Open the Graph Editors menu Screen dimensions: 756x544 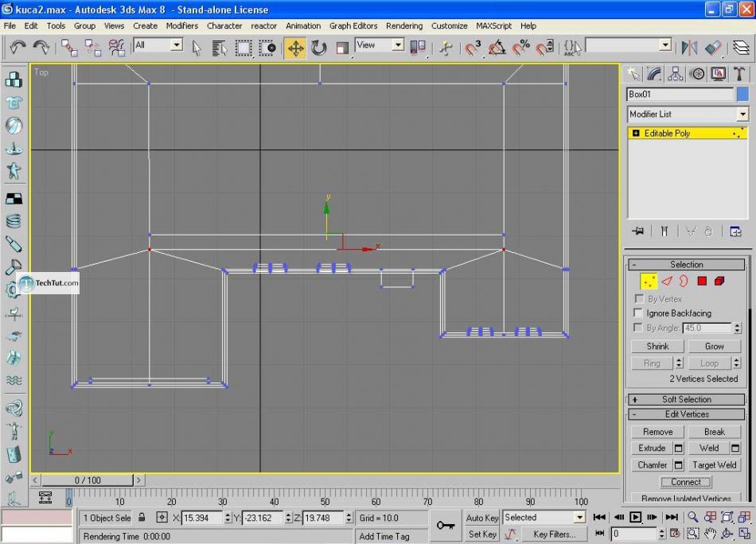pos(353,25)
